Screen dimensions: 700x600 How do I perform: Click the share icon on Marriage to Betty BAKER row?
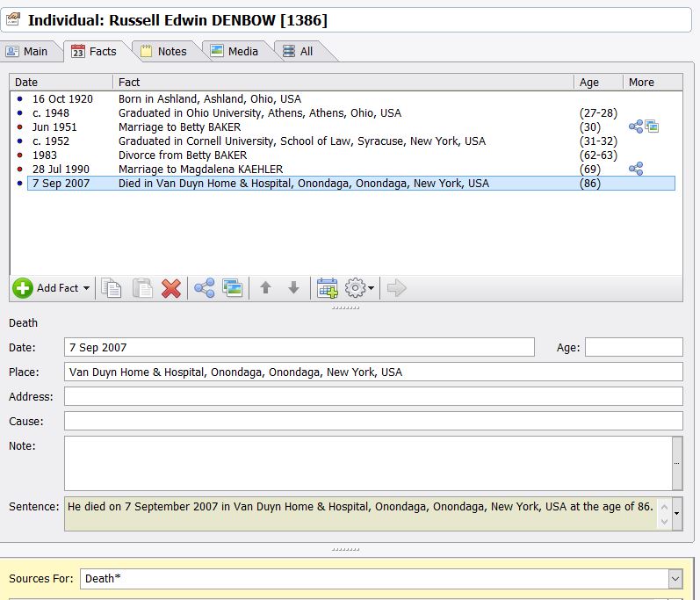click(636, 127)
